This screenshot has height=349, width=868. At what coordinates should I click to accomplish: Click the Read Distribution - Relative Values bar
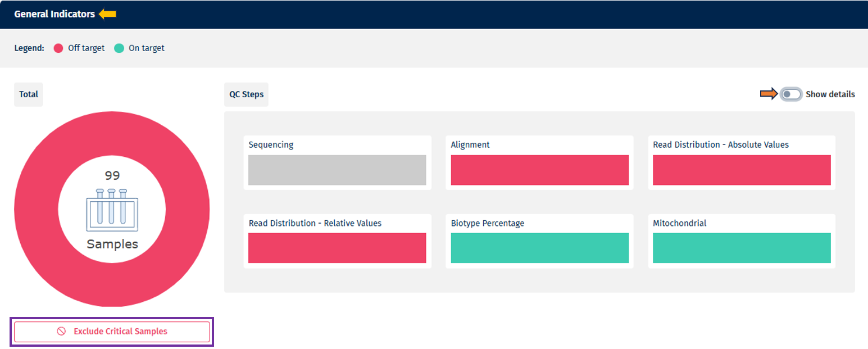[x=337, y=248]
